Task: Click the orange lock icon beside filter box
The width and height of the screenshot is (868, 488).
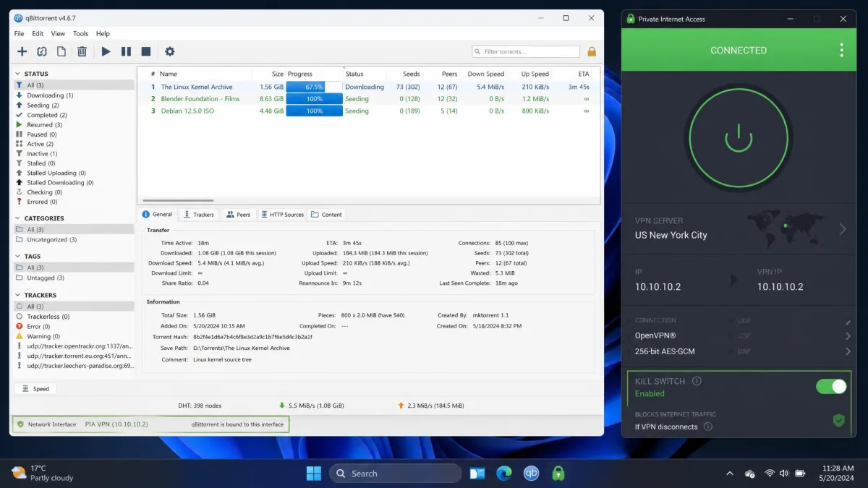Action: (592, 51)
